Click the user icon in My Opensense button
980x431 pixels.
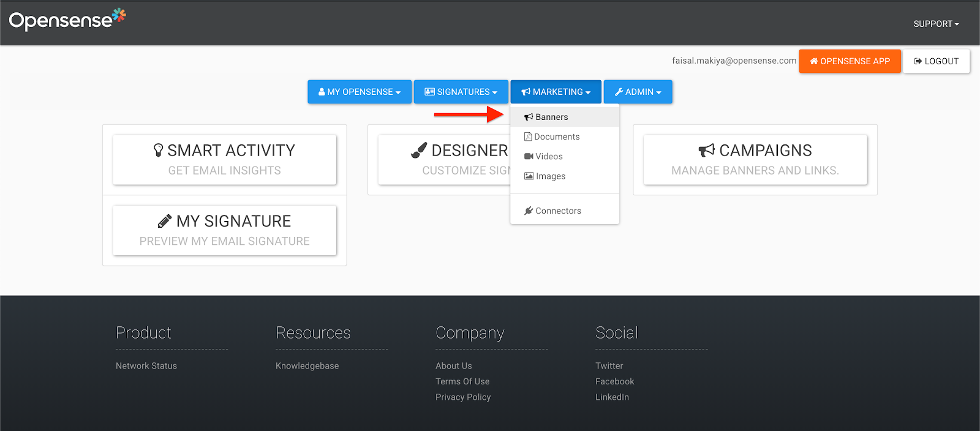point(322,92)
